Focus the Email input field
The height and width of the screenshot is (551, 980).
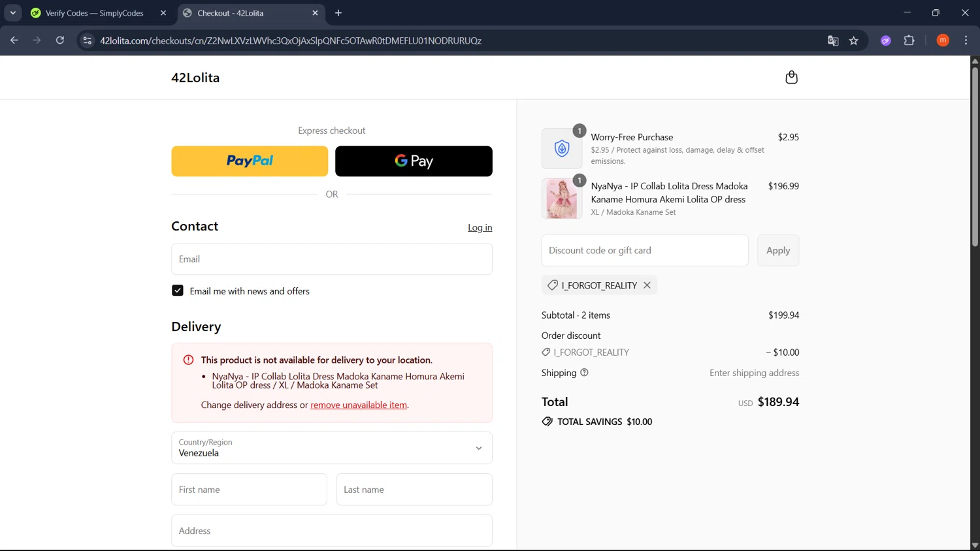click(x=332, y=259)
